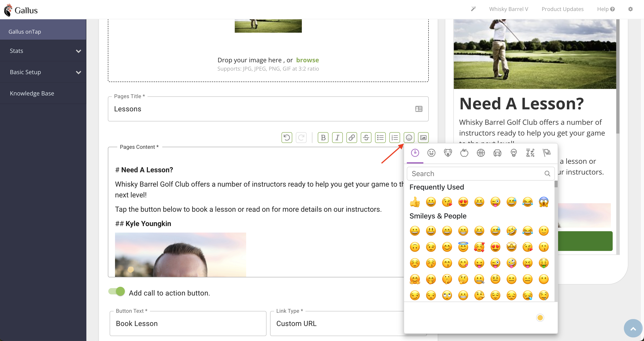Select the hugging face emoji
This screenshot has width=644, height=341.
click(415, 279)
